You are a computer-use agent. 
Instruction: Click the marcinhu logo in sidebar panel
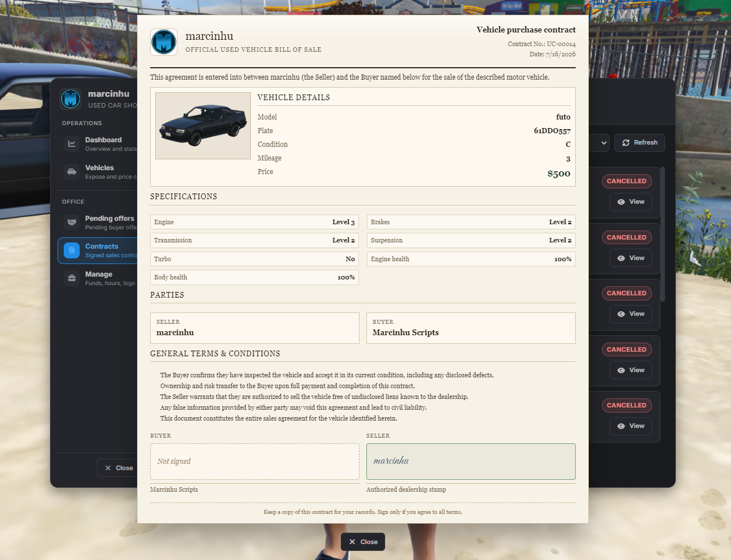pyautogui.click(x=71, y=99)
